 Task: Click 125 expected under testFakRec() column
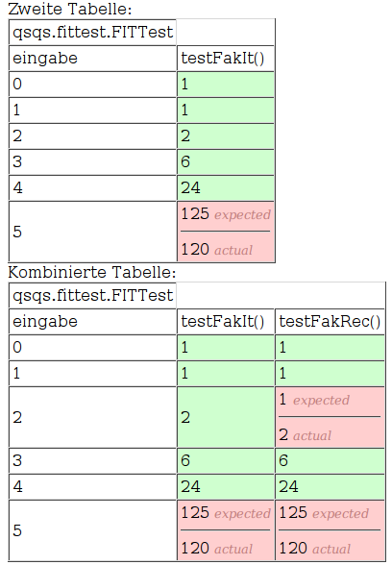(324, 513)
